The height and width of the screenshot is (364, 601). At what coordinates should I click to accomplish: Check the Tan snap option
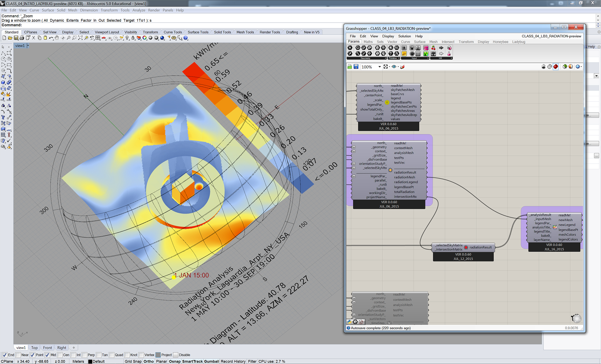pos(99,355)
